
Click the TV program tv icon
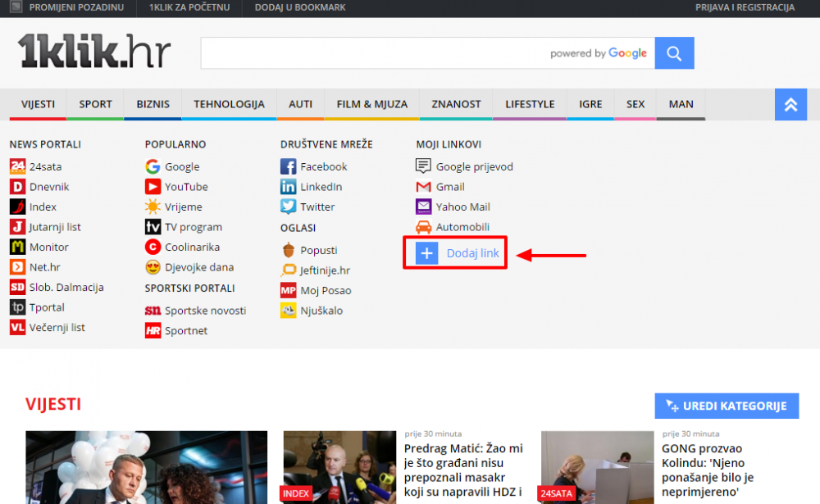(x=153, y=227)
